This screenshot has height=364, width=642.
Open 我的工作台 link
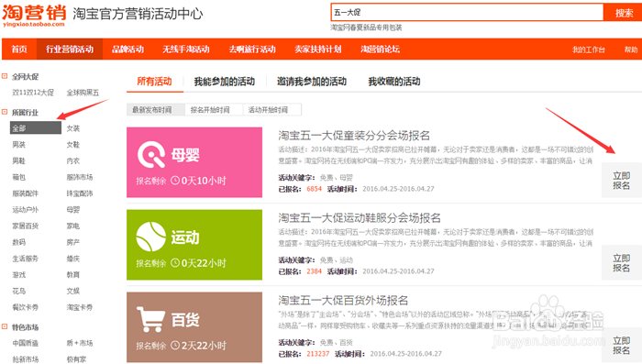pos(589,50)
